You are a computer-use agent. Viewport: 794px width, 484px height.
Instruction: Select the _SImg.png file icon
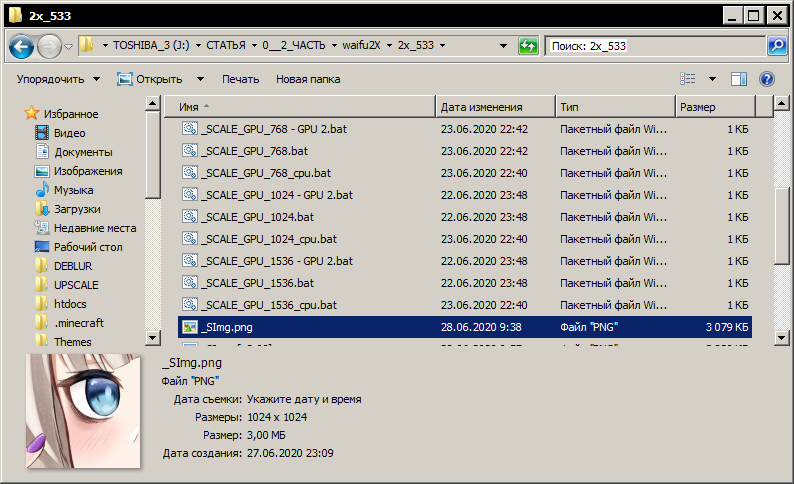pos(190,327)
